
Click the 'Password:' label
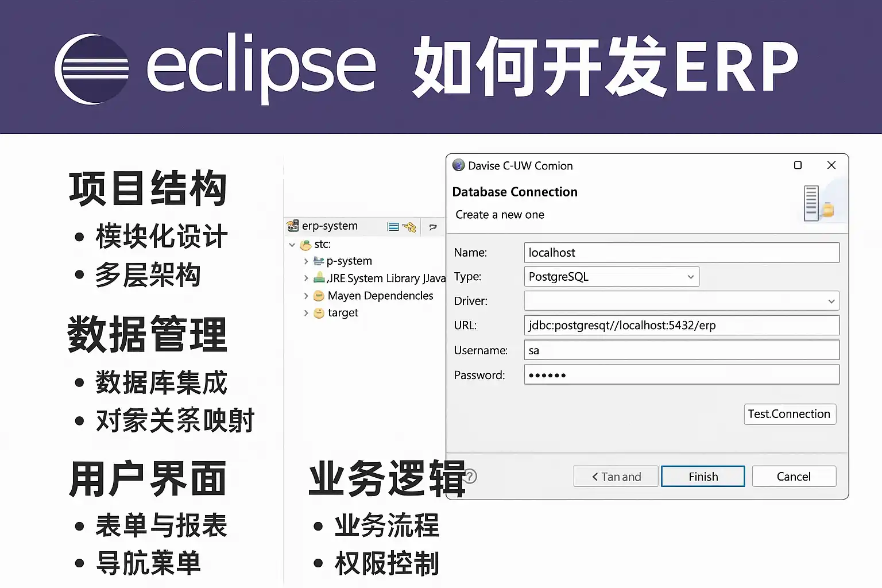pyautogui.click(x=479, y=376)
